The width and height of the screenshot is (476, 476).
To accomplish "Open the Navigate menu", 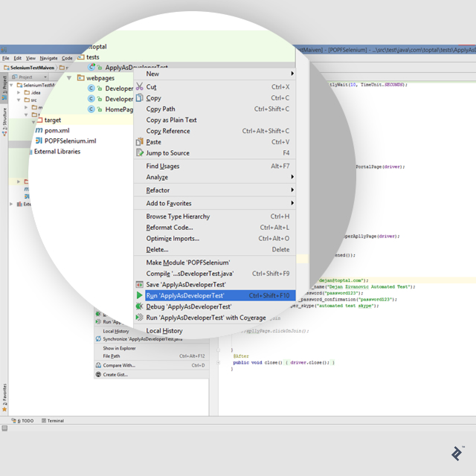I will (48, 58).
